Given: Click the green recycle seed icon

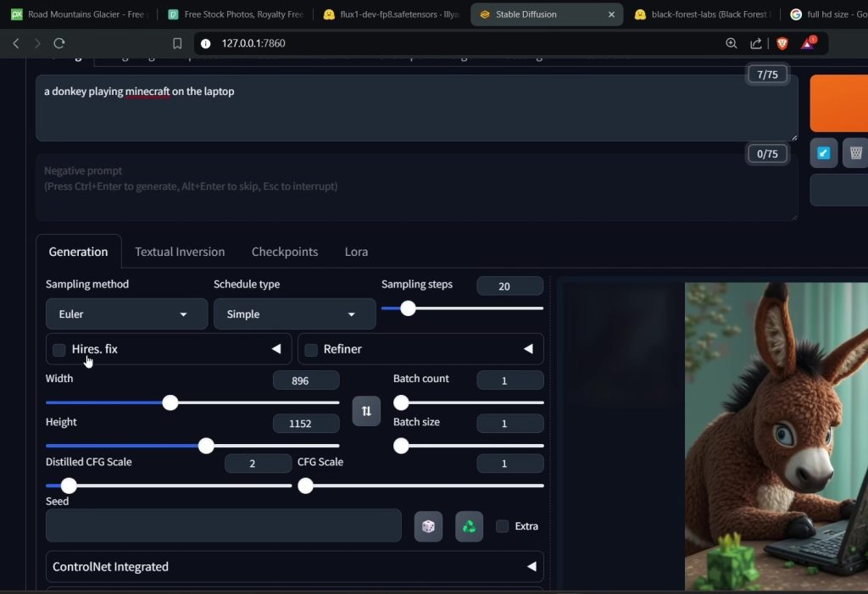Looking at the screenshot, I should 469,526.
